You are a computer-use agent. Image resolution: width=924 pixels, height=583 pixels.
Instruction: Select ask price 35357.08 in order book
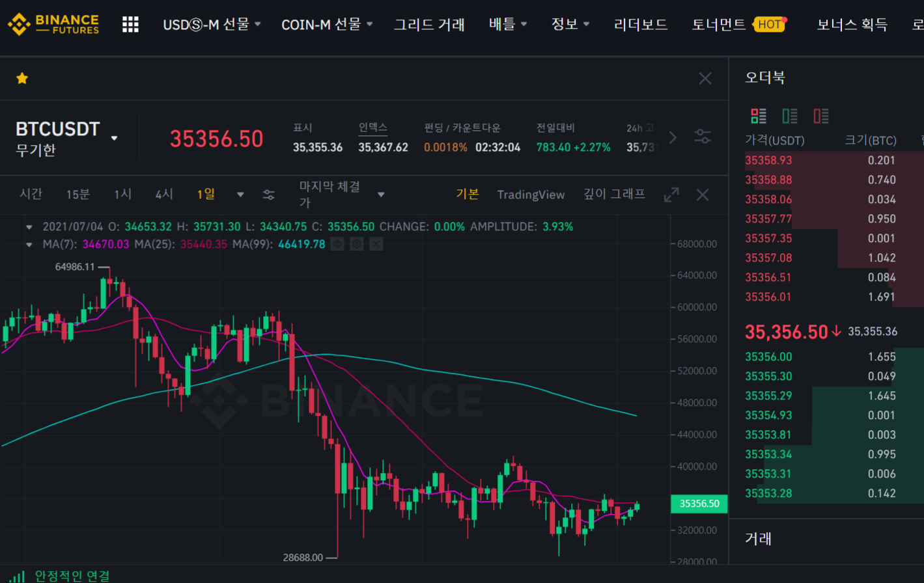(x=768, y=258)
